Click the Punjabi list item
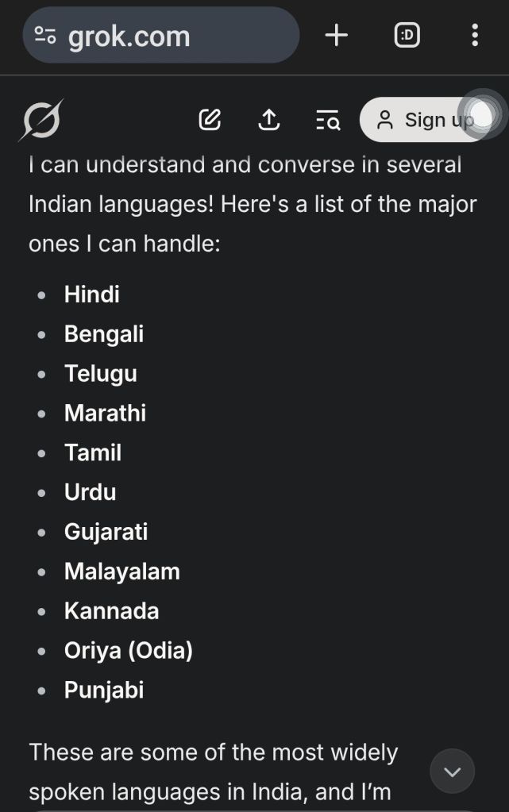509x812 pixels. [104, 690]
